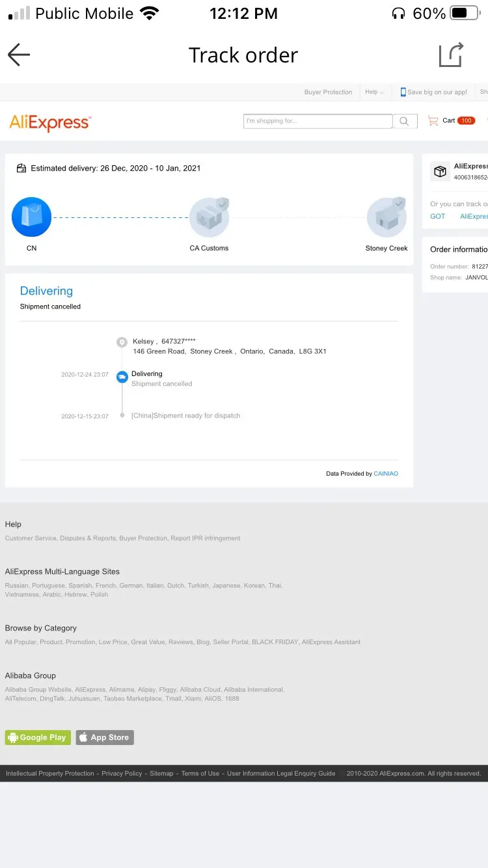The image size is (488, 868).
Task: Select the blue CN shopping bag icon
Action: 31,217
